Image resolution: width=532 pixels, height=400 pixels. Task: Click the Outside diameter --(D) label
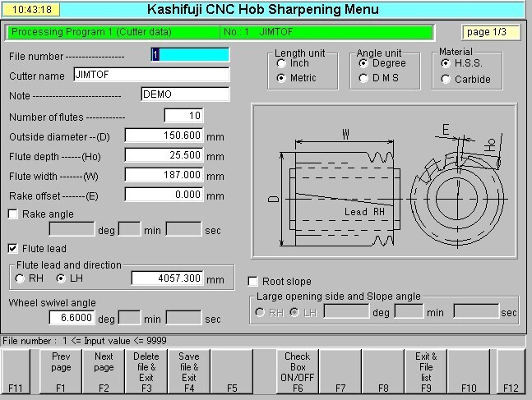coord(60,137)
